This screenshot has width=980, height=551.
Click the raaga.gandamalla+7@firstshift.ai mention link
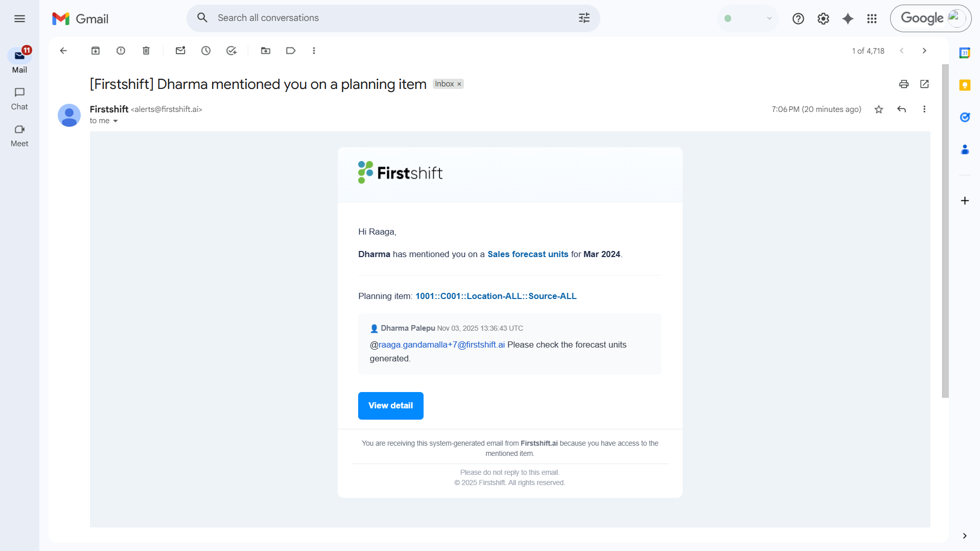pyautogui.click(x=441, y=345)
